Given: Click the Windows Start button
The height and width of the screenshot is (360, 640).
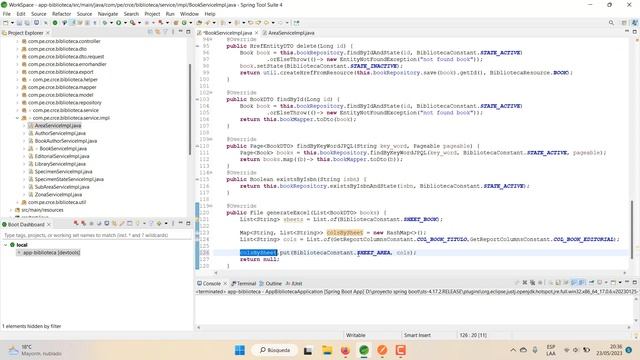Looking at the screenshot, I should pos(240,350).
